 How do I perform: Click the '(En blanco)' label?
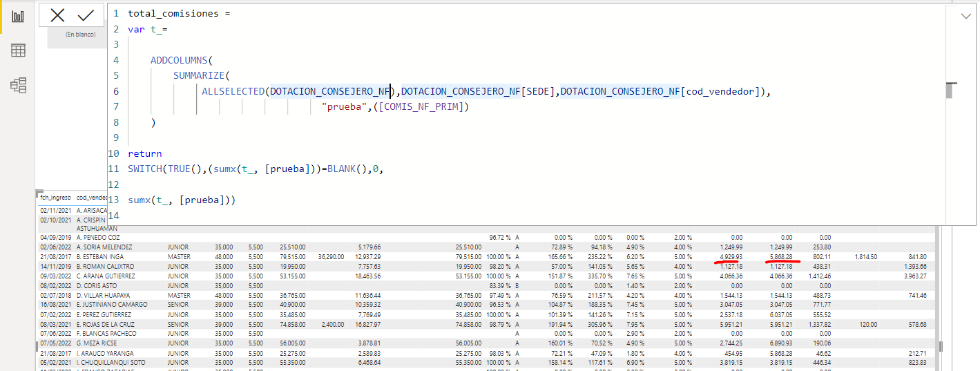tap(80, 34)
